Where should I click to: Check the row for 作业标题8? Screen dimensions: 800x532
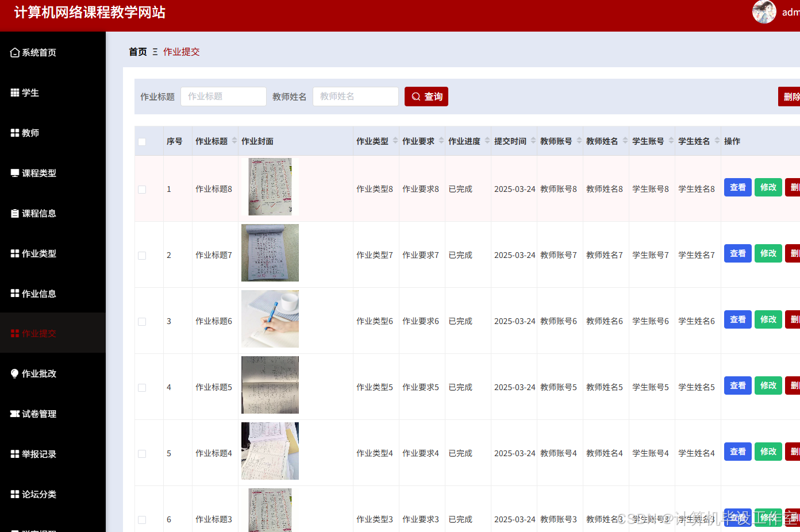(x=142, y=189)
